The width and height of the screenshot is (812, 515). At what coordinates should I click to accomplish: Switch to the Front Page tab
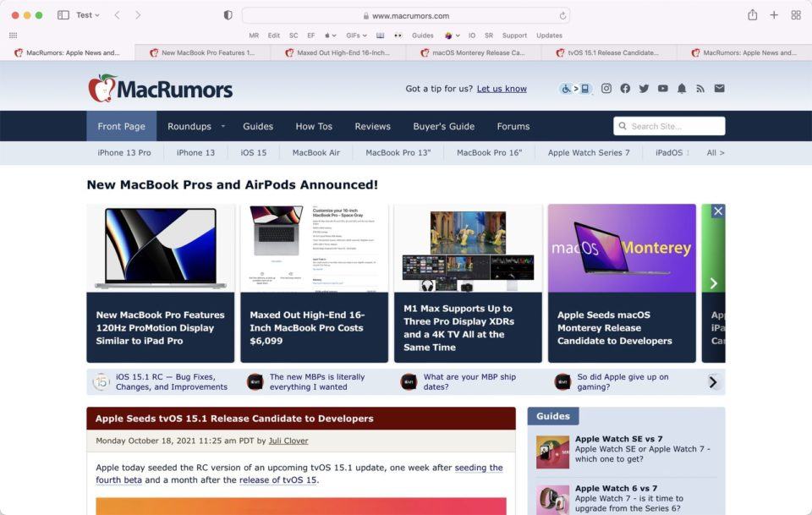(121, 126)
